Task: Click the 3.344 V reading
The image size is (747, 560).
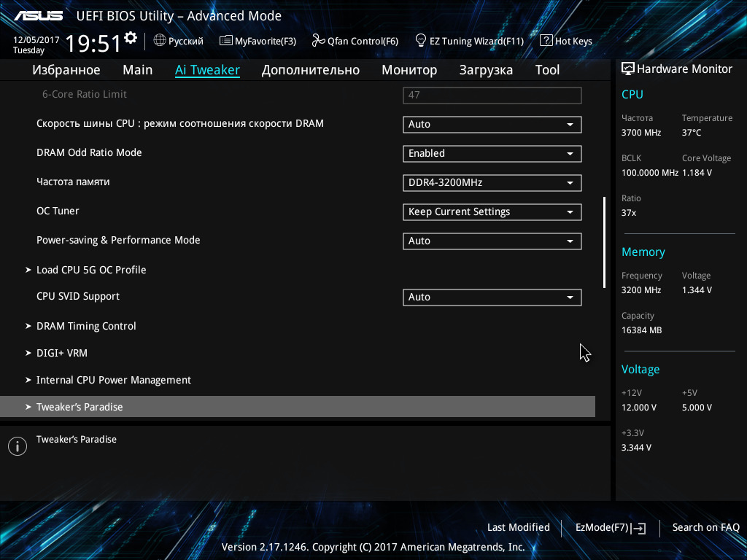Action: (x=636, y=448)
